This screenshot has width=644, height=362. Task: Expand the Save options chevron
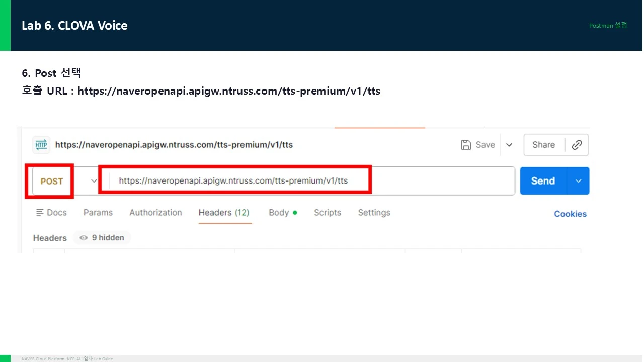[509, 145]
